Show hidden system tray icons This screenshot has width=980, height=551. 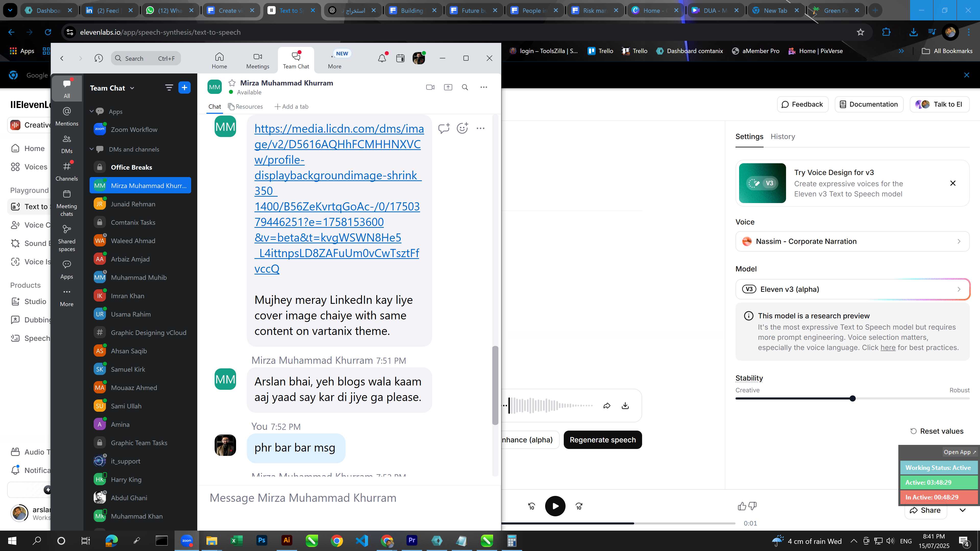click(854, 541)
